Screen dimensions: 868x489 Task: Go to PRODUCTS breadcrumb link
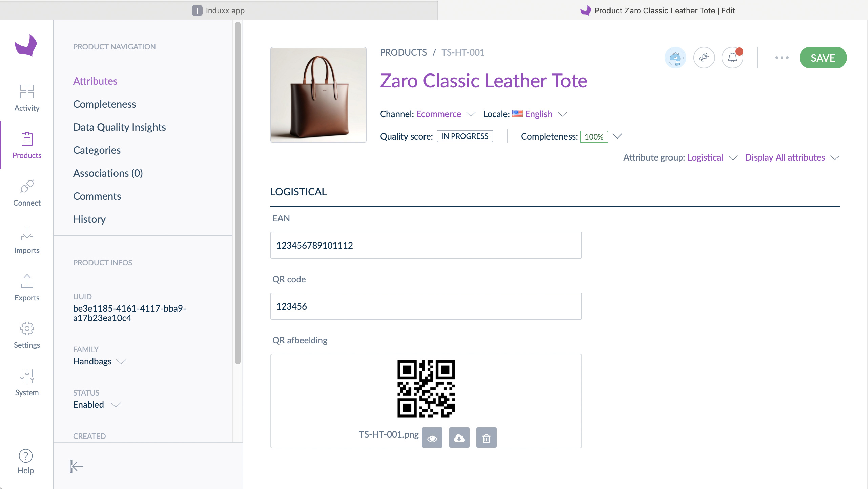point(403,52)
